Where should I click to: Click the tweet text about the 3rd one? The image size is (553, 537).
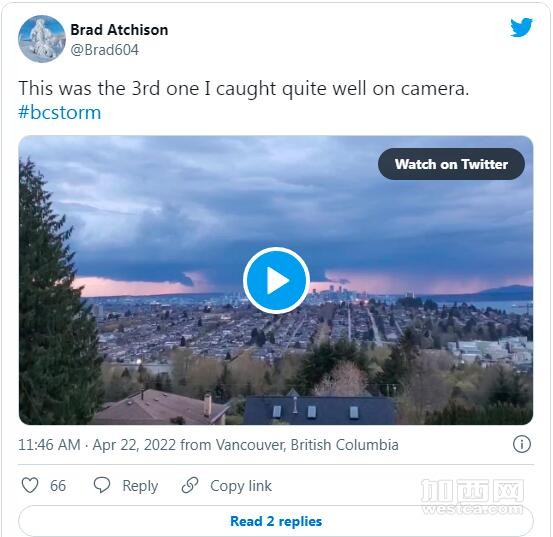pyautogui.click(x=244, y=88)
